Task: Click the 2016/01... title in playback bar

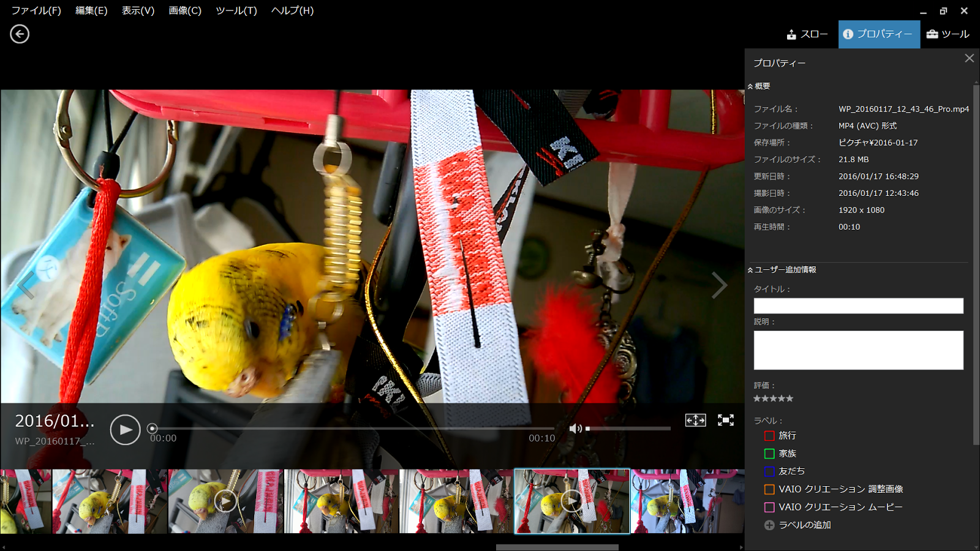Action: [x=55, y=421]
